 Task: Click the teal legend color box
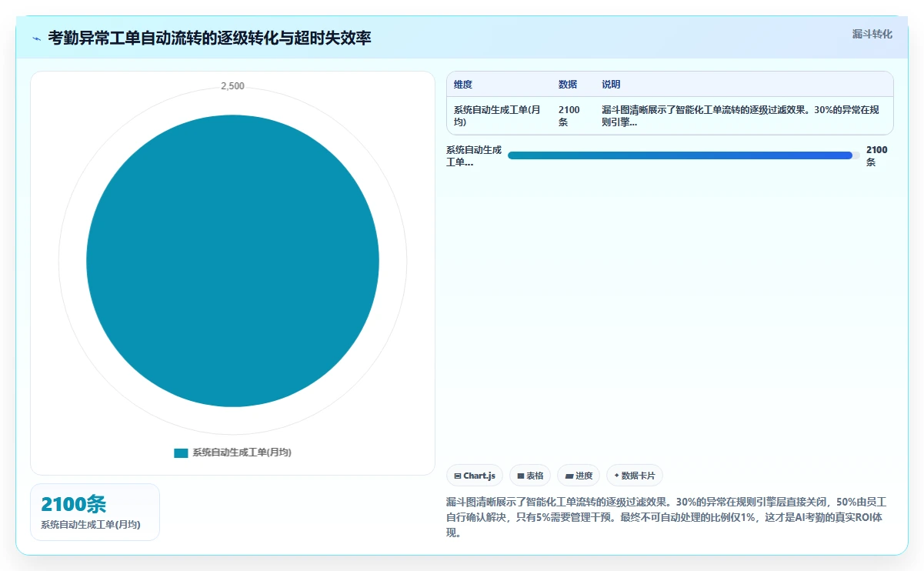click(x=181, y=452)
